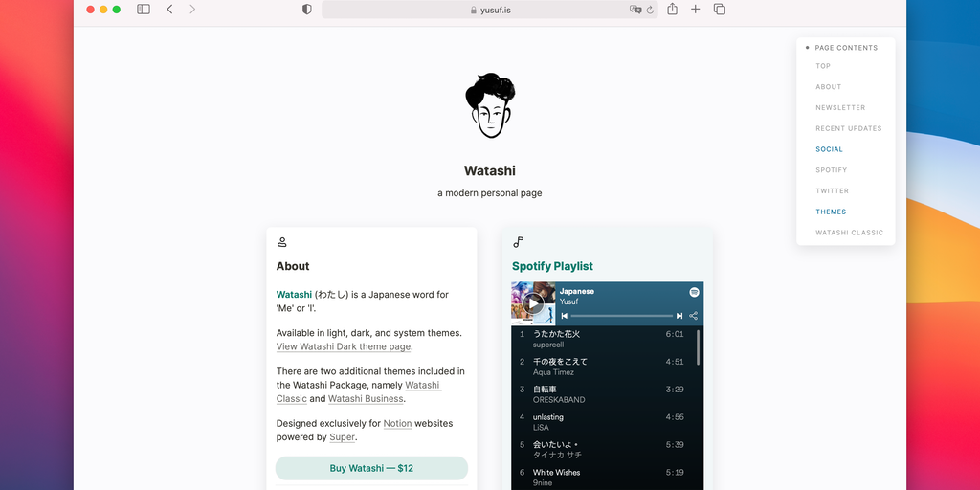The width and height of the screenshot is (980, 490).
Task: Jump to Social in page contents
Action: click(829, 149)
